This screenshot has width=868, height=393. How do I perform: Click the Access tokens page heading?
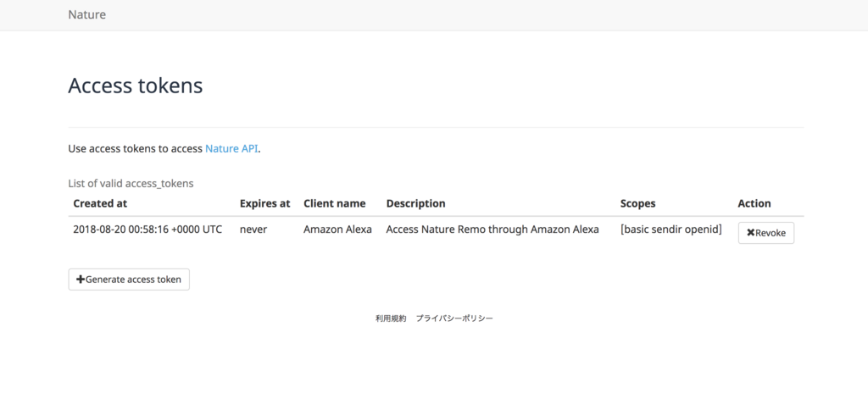pyautogui.click(x=135, y=86)
